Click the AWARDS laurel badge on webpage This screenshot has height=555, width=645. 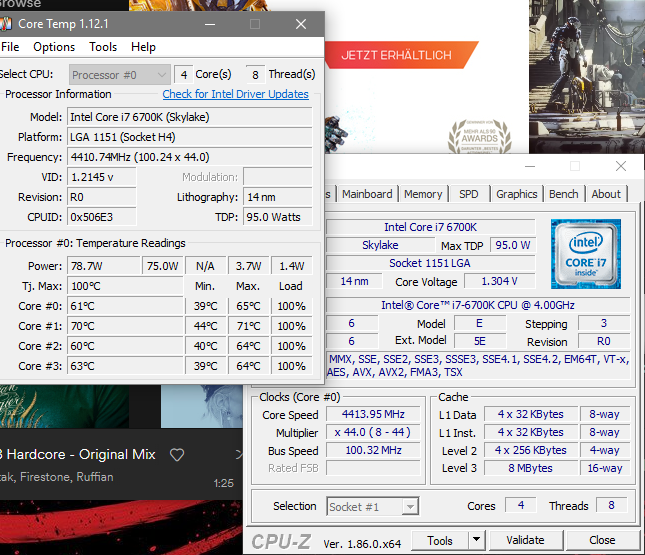pyautogui.click(x=480, y=137)
